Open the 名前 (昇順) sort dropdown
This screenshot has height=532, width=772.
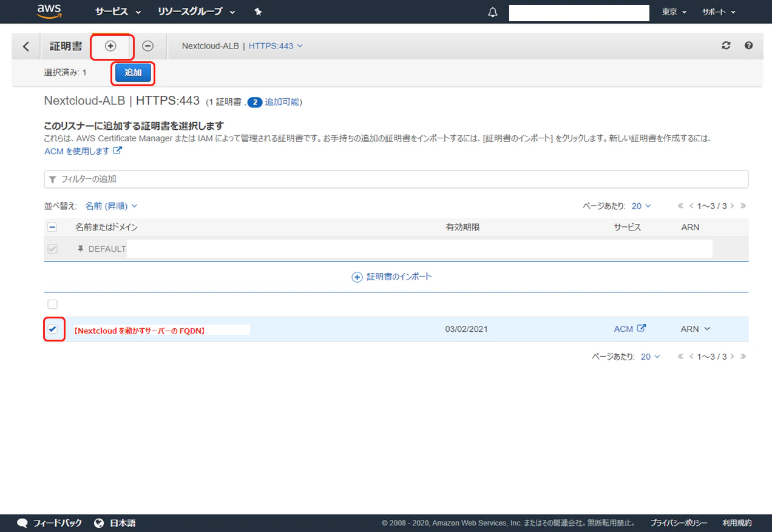[111, 206]
